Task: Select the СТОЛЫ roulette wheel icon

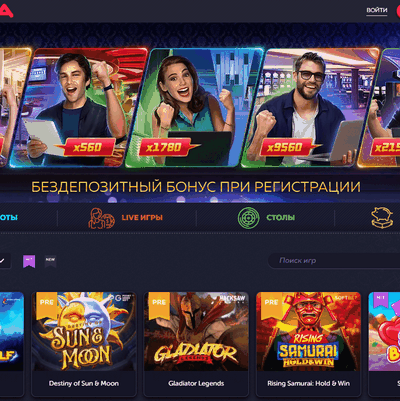Action: (x=248, y=218)
